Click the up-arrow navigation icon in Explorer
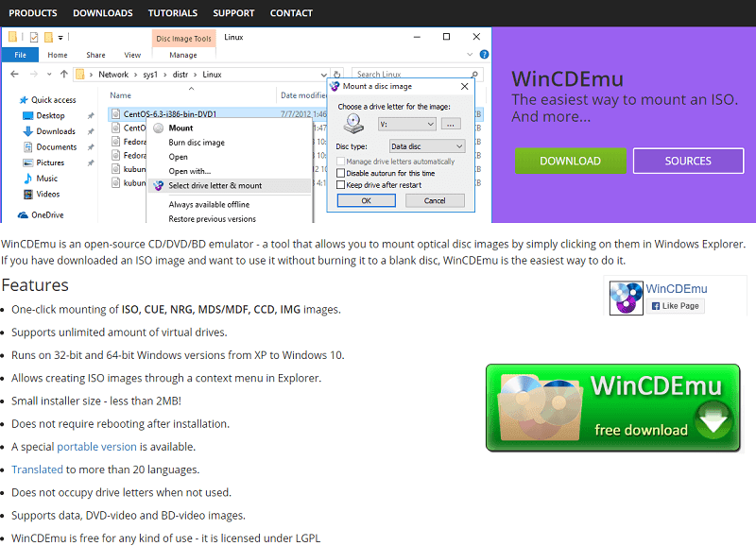The width and height of the screenshot is (756, 546). coord(64,74)
